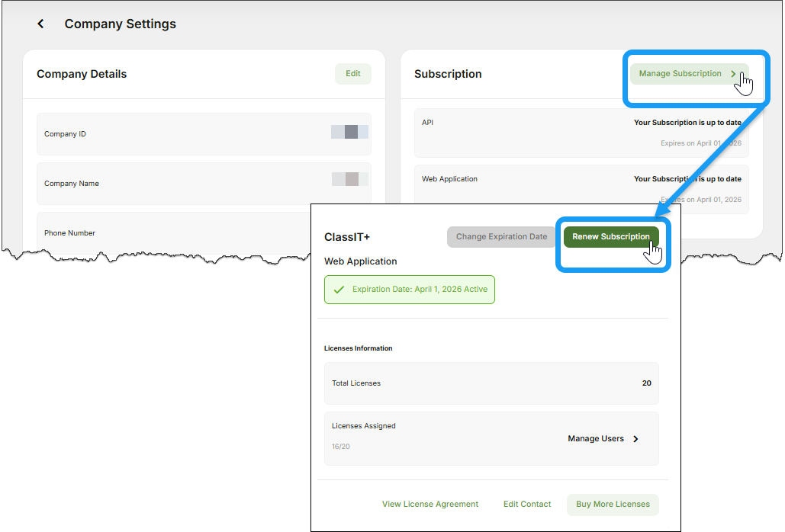Click the chevron beside Manage Users
Viewport: 785px width, 532px height.
pos(635,438)
